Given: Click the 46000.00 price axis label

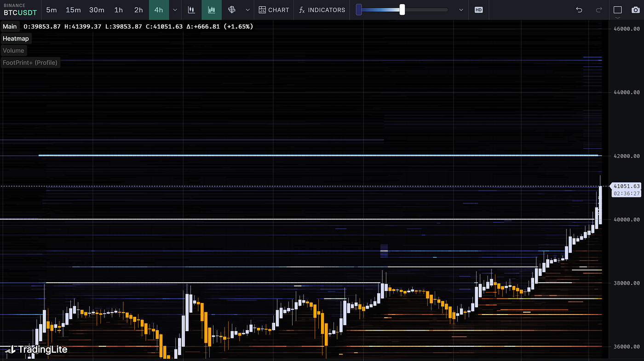Looking at the screenshot, I should pos(627,29).
